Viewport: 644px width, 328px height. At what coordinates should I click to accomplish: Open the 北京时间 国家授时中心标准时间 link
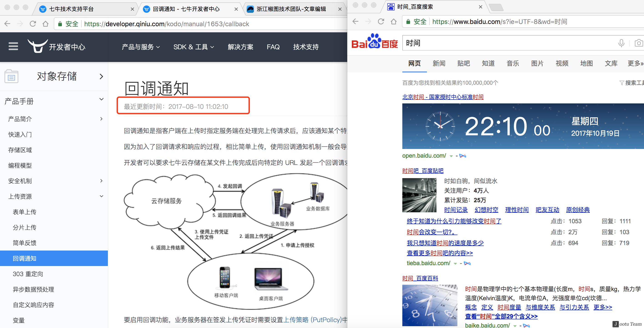coord(443,97)
